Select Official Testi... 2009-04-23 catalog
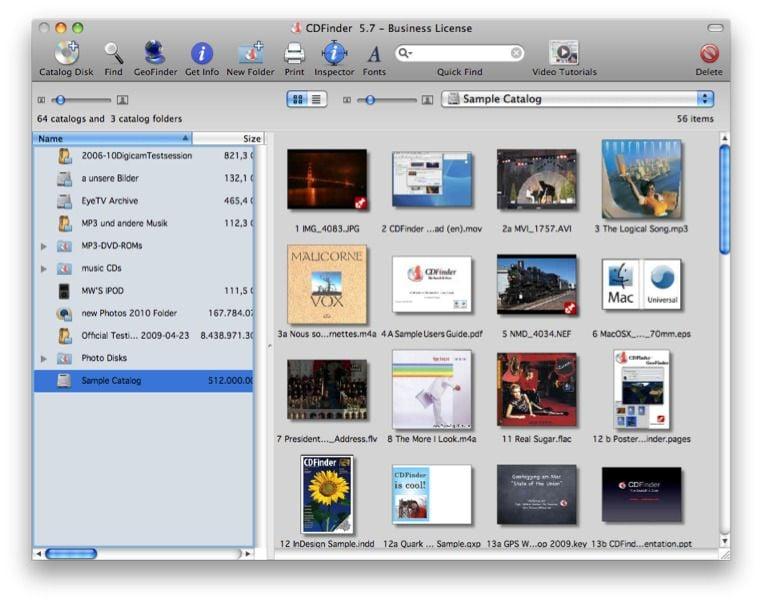The image size is (762, 604). [144, 335]
